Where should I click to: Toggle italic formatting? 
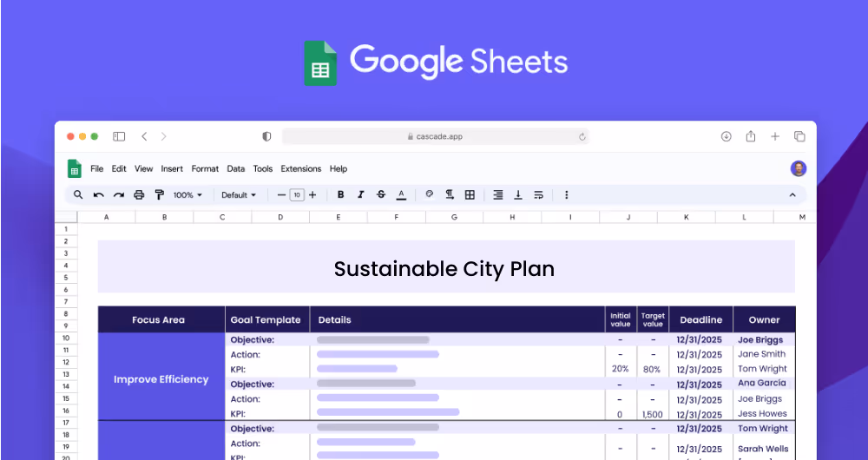click(x=361, y=195)
